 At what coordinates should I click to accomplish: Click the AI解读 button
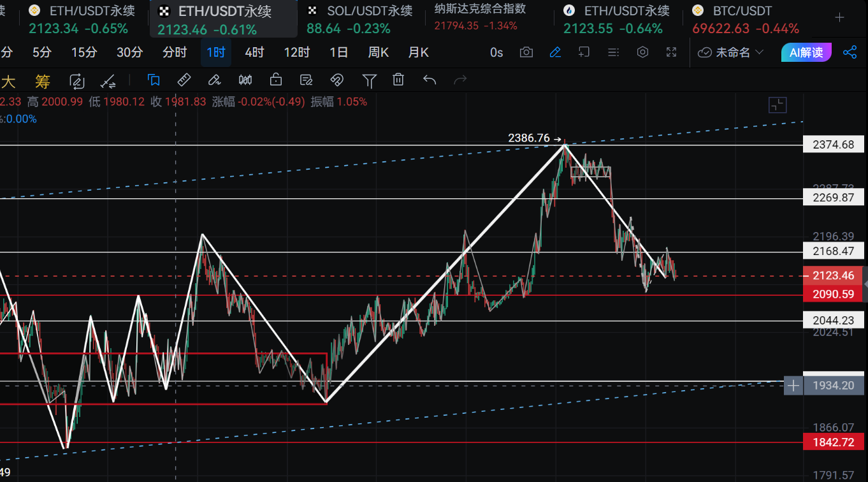(806, 52)
